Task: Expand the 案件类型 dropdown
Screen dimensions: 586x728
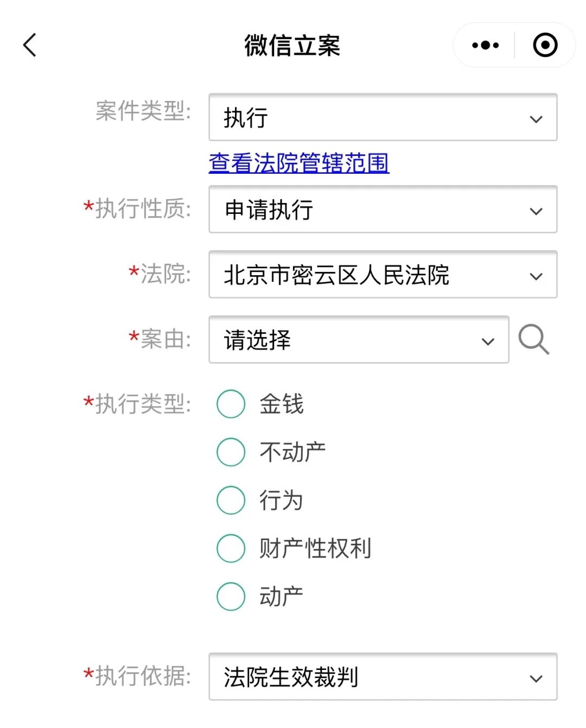Action: (536, 118)
